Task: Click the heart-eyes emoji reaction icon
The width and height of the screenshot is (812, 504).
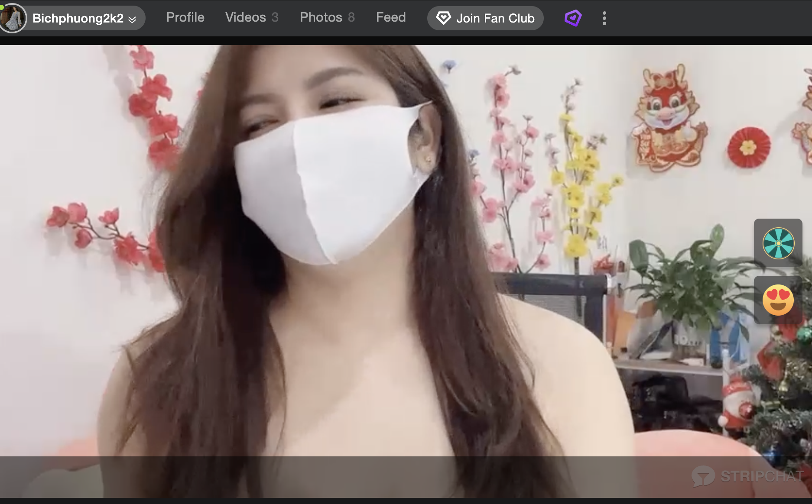Action: pos(778,300)
